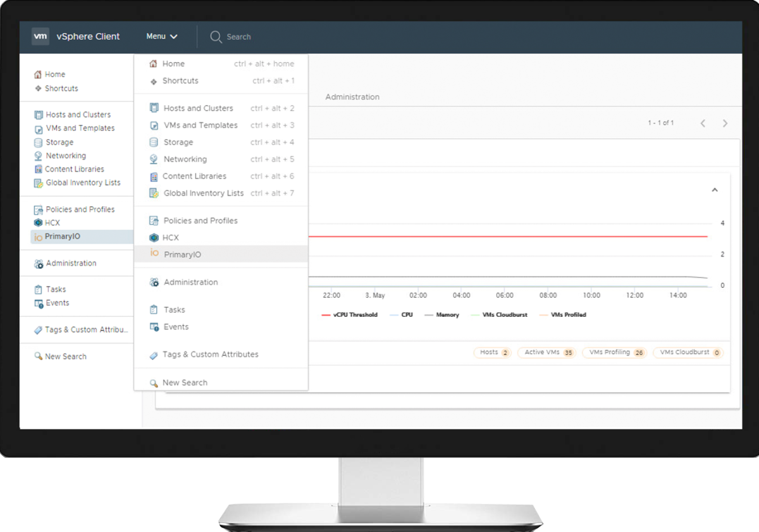Choose Hosts and Clusters from the Menu dropdown
The width and height of the screenshot is (759, 532).
pyautogui.click(x=221, y=108)
